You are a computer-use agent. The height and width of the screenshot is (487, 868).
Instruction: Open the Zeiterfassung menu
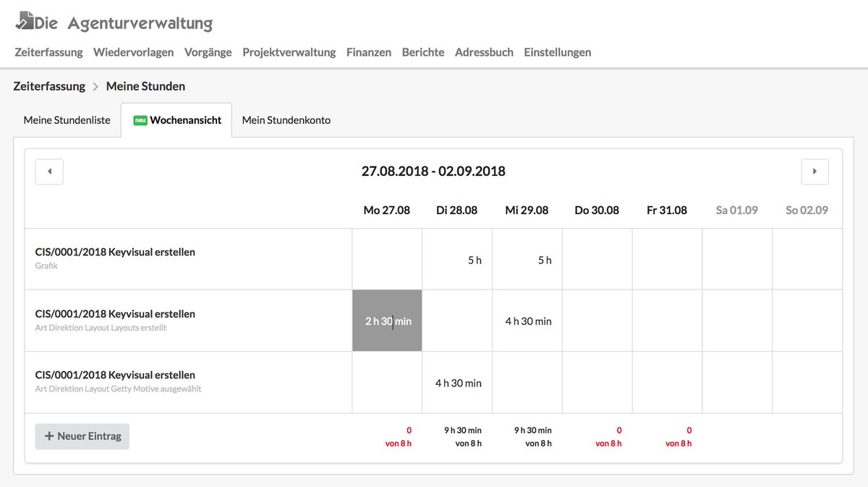tap(48, 52)
